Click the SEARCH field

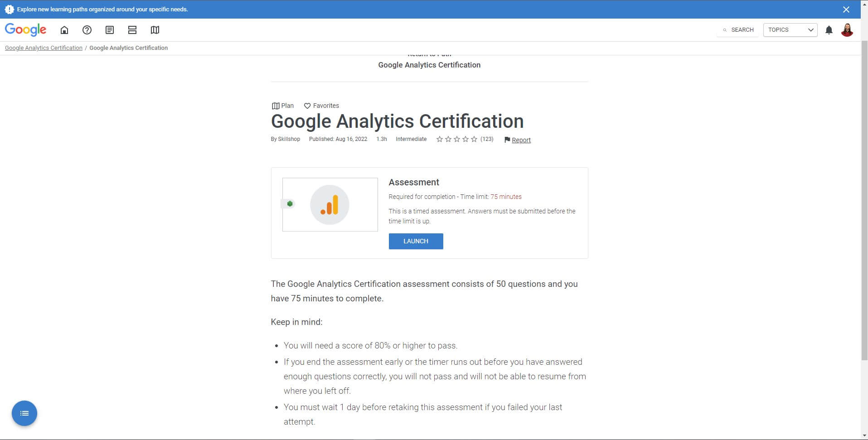737,30
